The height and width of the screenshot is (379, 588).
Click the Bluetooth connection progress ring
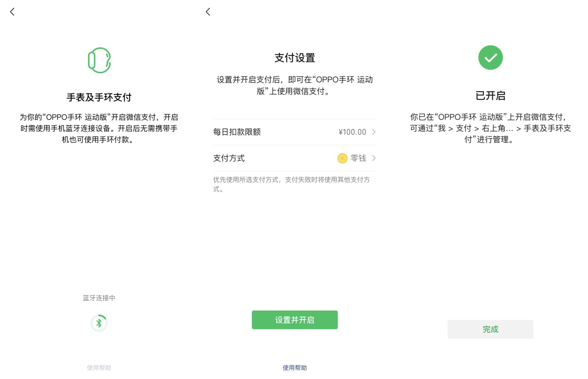pyautogui.click(x=99, y=323)
